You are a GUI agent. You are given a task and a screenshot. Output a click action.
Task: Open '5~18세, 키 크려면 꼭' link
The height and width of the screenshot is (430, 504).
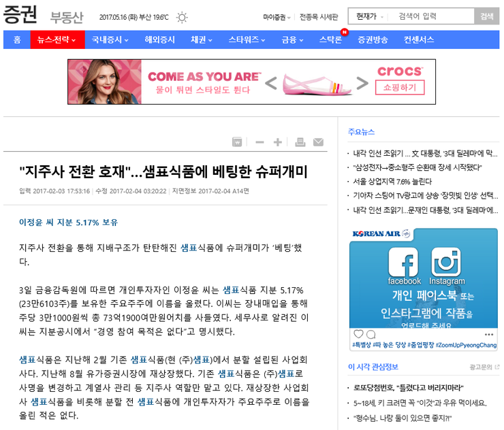[x=420, y=403]
